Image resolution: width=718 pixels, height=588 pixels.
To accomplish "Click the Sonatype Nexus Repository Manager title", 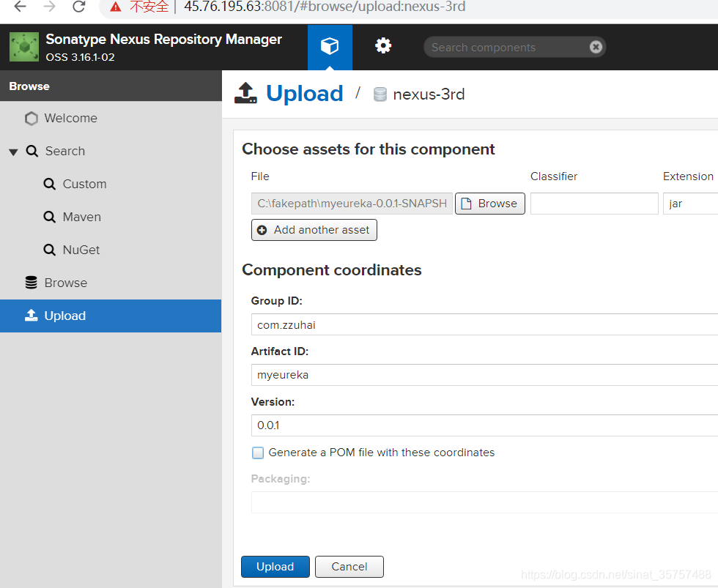I will coord(163,40).
